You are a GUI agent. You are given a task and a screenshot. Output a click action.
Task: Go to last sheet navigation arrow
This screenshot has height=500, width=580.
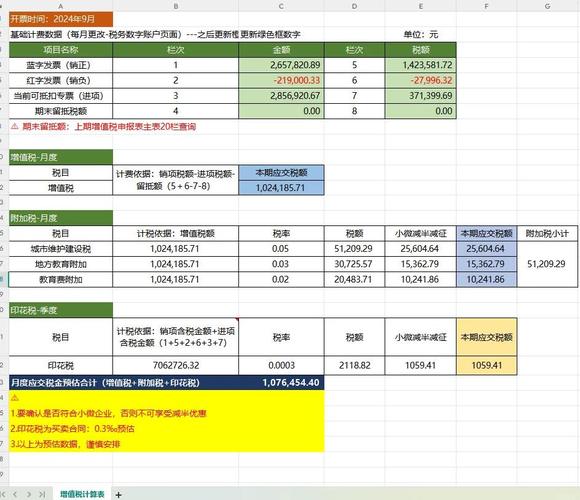point(42,494)
